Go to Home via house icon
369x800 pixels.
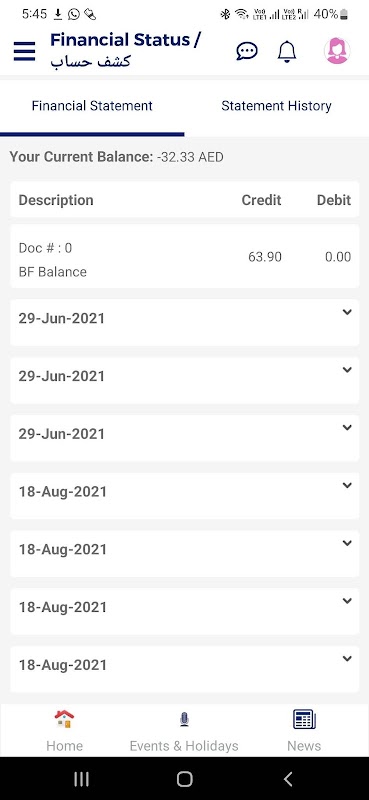64,719
